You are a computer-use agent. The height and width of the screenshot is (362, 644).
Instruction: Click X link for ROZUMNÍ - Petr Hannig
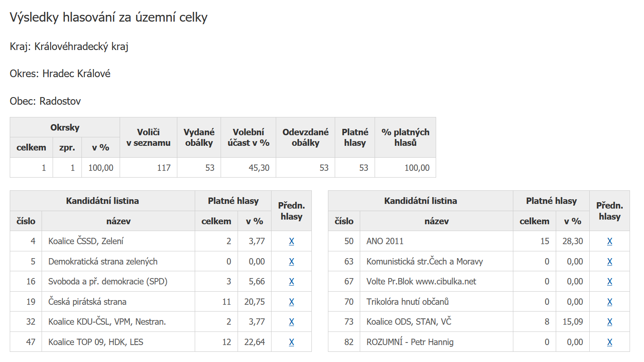coord(610,342)
